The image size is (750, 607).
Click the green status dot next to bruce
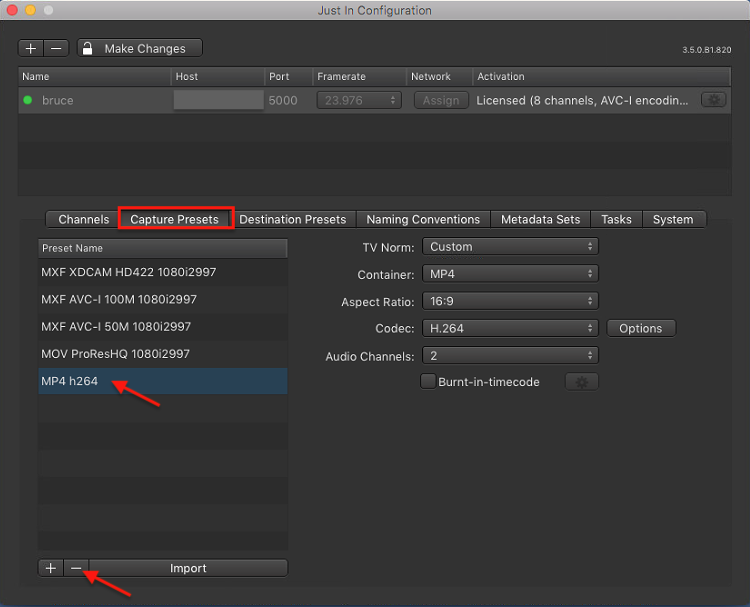pyautogui.click(x=28, y=100)
